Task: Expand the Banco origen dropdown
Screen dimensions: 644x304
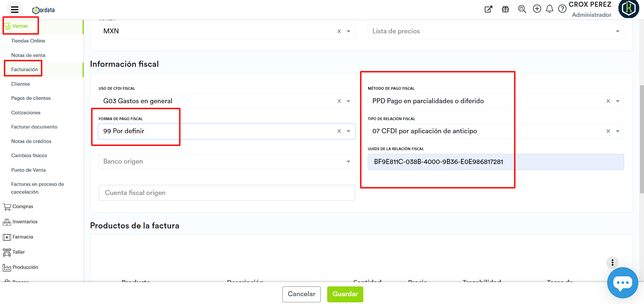Action: [x=348, y=162]
